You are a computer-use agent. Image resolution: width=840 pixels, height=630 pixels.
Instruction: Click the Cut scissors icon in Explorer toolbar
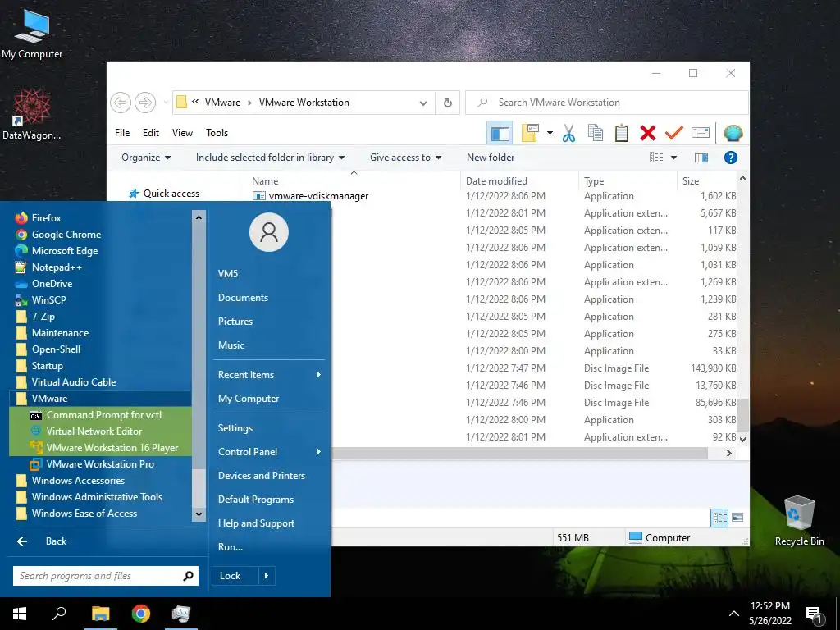point(568,133)
